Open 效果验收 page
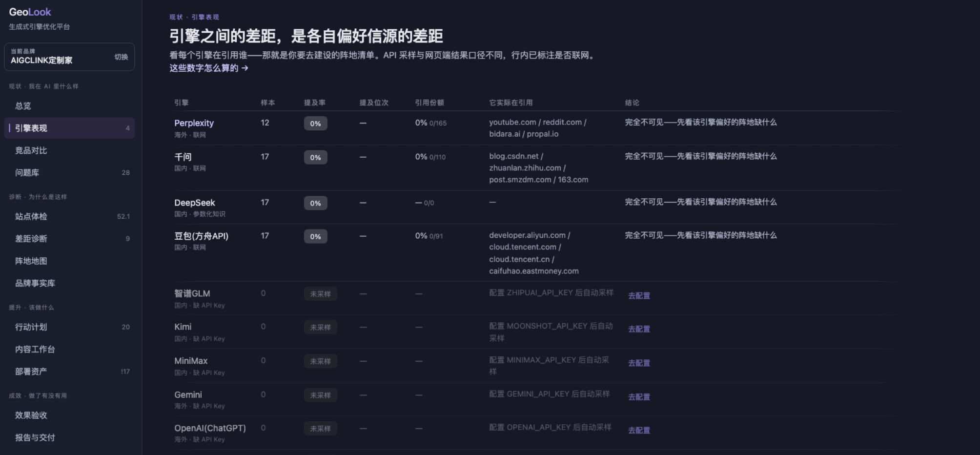 tap(69, 415)
